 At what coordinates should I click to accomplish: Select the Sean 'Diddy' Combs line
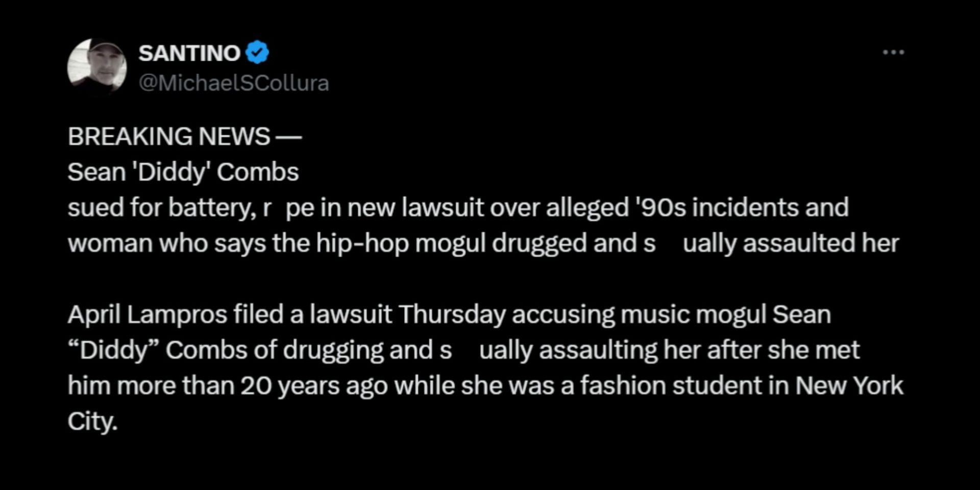[x=183, y=172]
